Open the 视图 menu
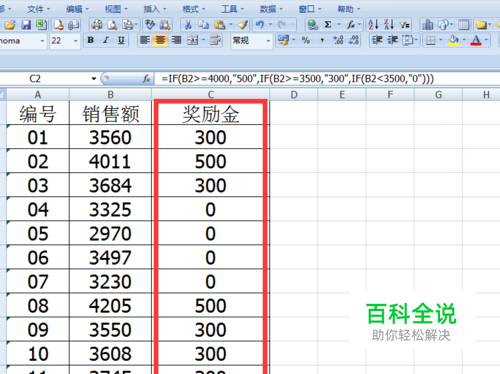Image resolution: width=500 pixels, height=374 pixels. 116,9
